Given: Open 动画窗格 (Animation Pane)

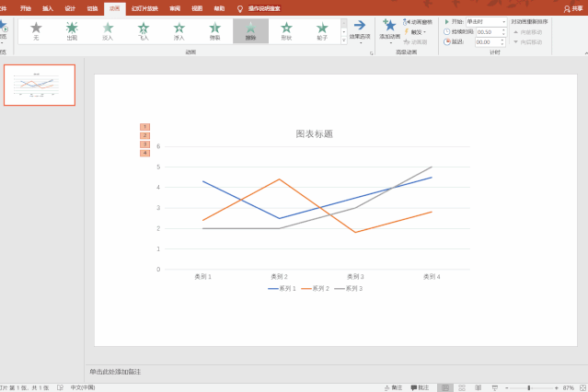Looking at the screenshot, I should (x=418, y=22).
